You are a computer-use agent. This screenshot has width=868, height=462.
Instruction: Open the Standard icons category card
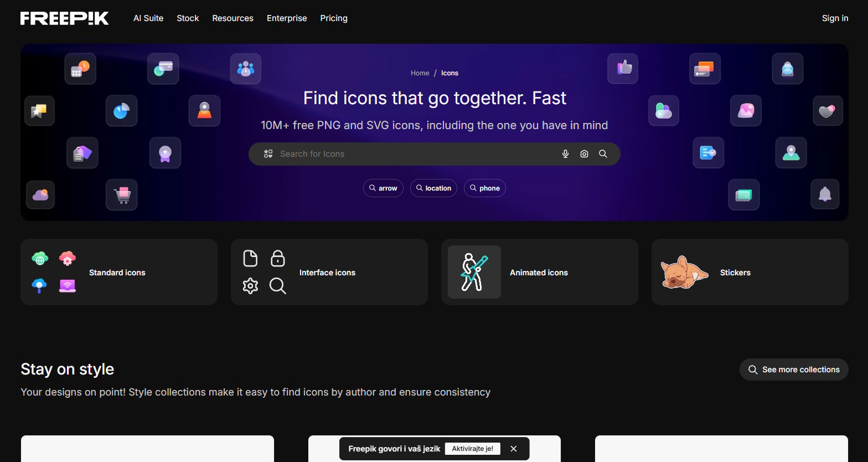[119, 272]
